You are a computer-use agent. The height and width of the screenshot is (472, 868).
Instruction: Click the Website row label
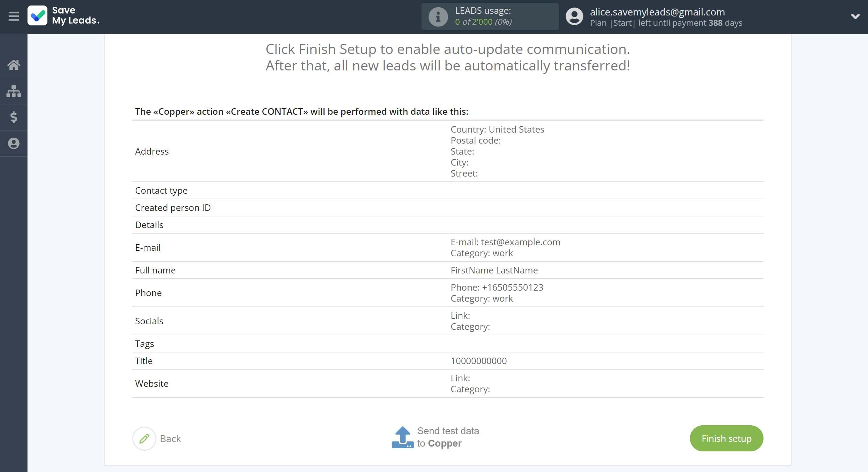coord(152,383)
